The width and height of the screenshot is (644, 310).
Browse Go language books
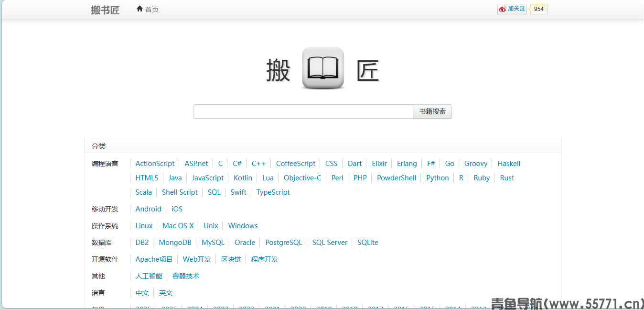point(450,164)
